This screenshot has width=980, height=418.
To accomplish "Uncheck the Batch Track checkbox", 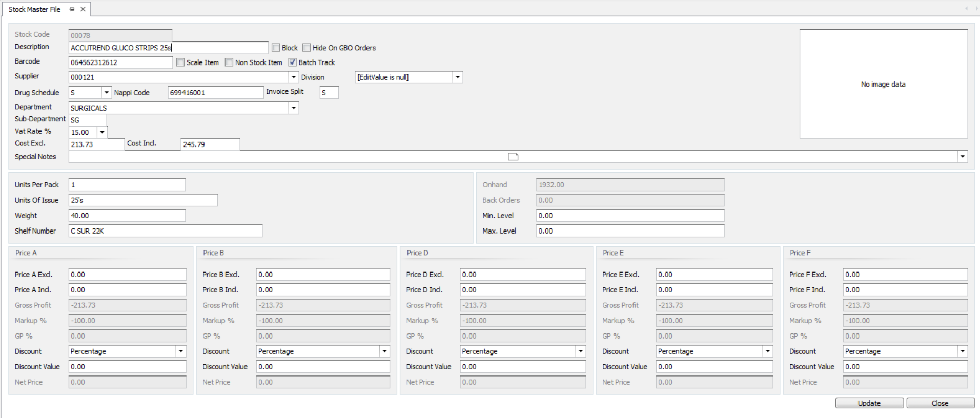I will click(x=293, y=62).
